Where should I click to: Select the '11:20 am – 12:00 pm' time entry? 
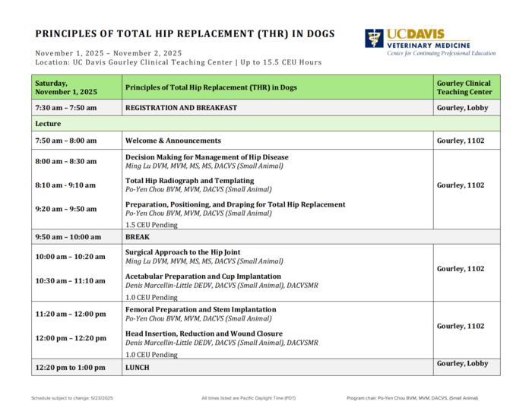(x=71, y=314)
